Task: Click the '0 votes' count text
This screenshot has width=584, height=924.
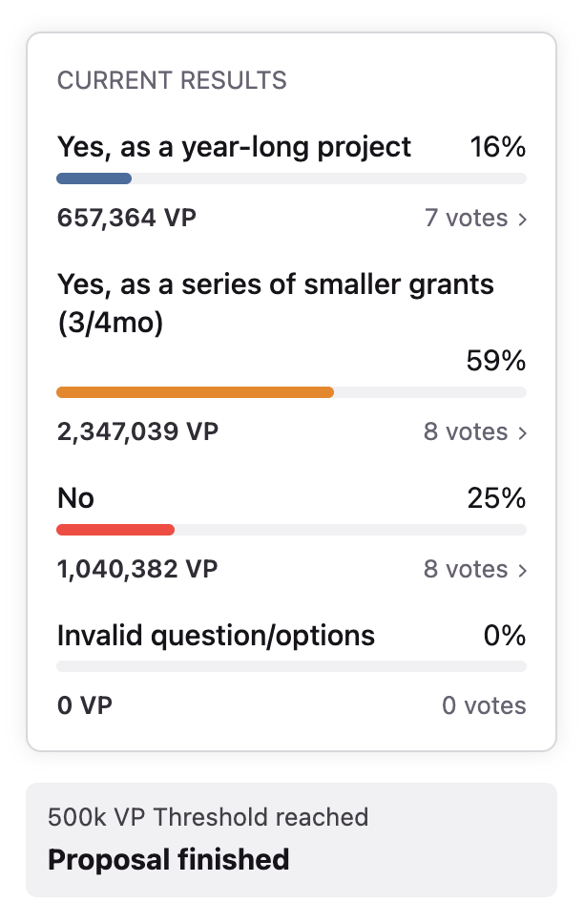Action: pyautogui.click(x=484, y=706)
